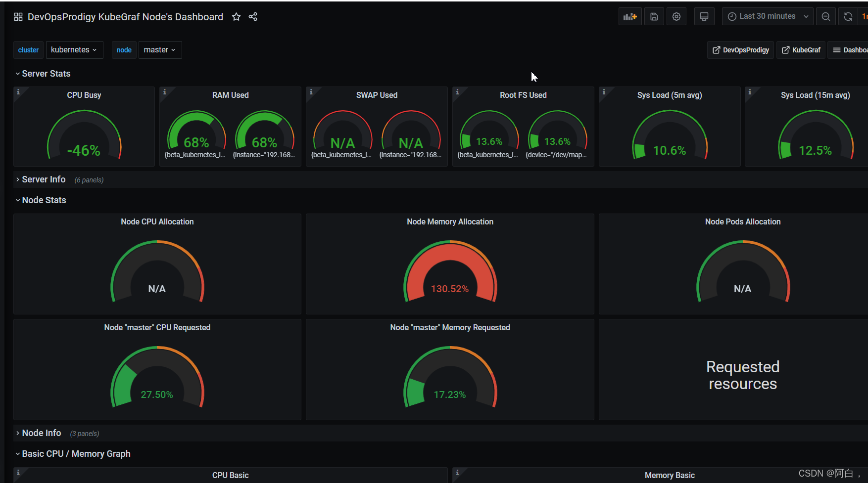Click the 17.23% memory requested gauge
Screen dimensions: 868x483
(450, 377)
